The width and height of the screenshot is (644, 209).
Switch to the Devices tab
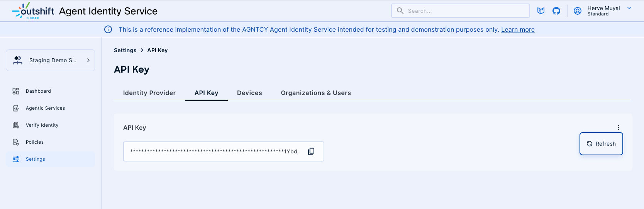coord(249,93)
